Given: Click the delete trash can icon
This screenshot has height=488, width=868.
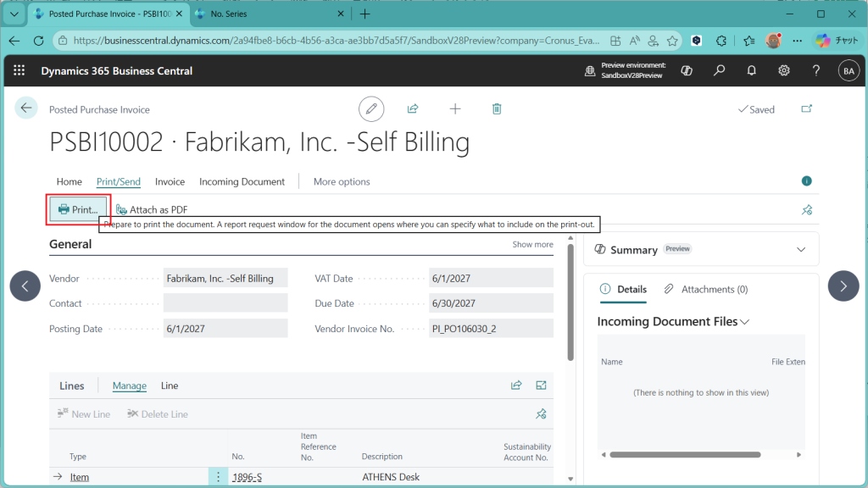Looking at the screenshot, I should click(497, 108).
